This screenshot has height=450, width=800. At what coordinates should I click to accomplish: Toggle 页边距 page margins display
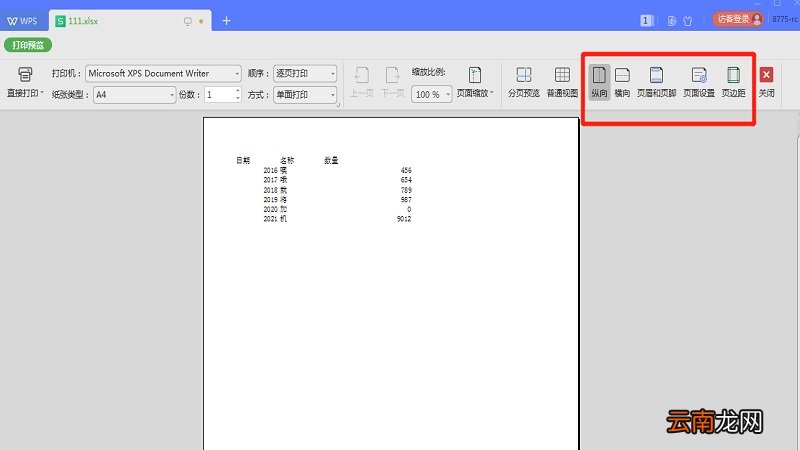click(733, 82)
